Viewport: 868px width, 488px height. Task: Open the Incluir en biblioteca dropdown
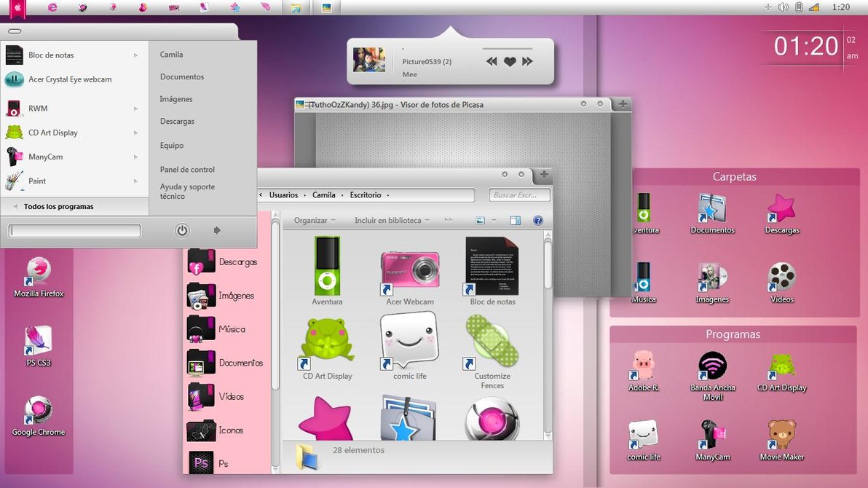(x=392, y=221)
